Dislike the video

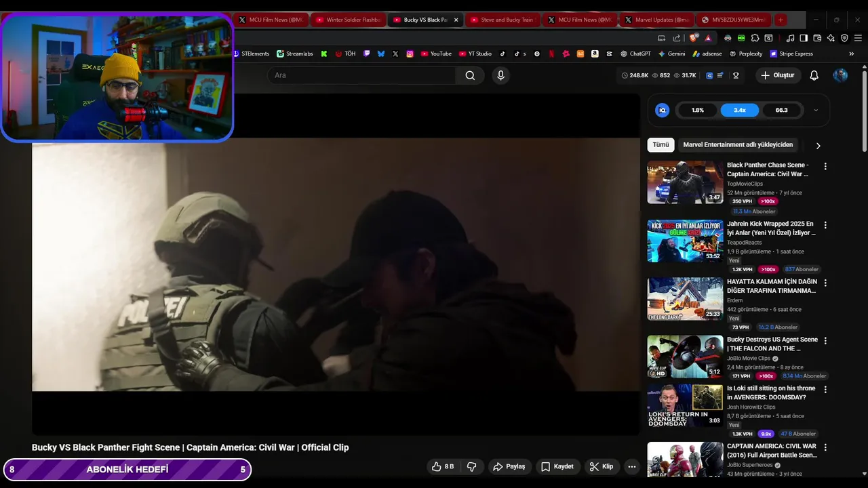471,466
